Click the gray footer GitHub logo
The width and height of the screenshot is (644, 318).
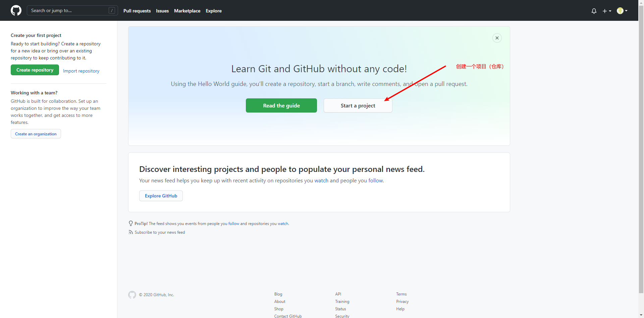tap(132, 295)
